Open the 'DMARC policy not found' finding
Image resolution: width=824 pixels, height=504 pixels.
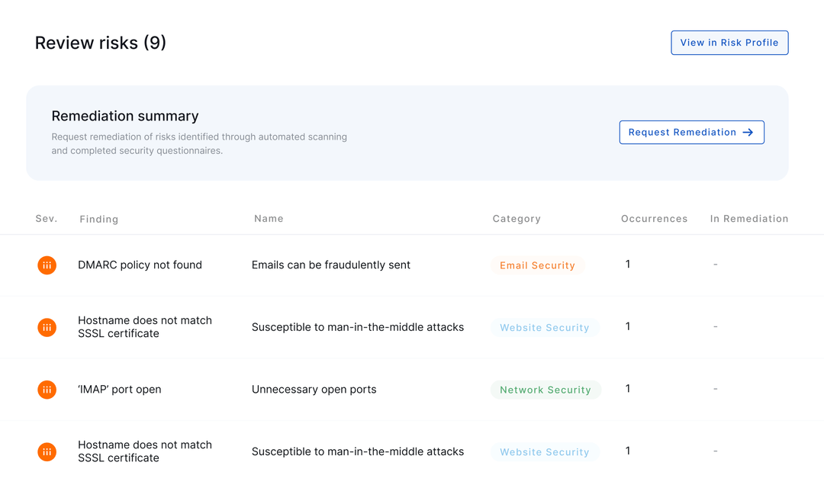click(140, 265)
